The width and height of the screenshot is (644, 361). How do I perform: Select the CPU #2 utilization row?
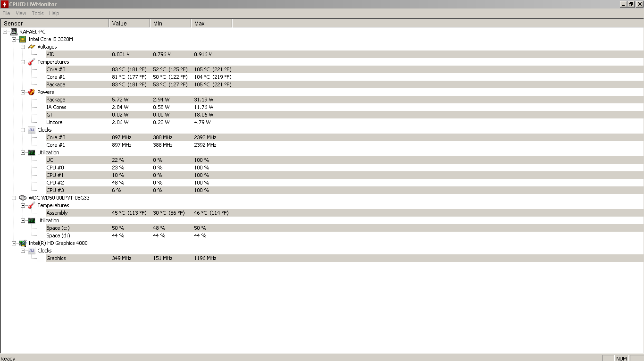pyautogui.click(x=344, y=183)
